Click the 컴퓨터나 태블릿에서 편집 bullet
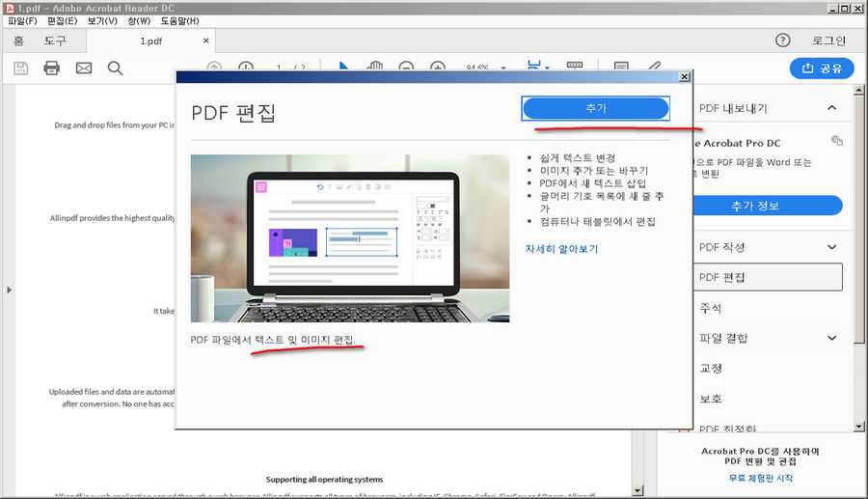This screenshot has width=868, height=499. [597, 222]
